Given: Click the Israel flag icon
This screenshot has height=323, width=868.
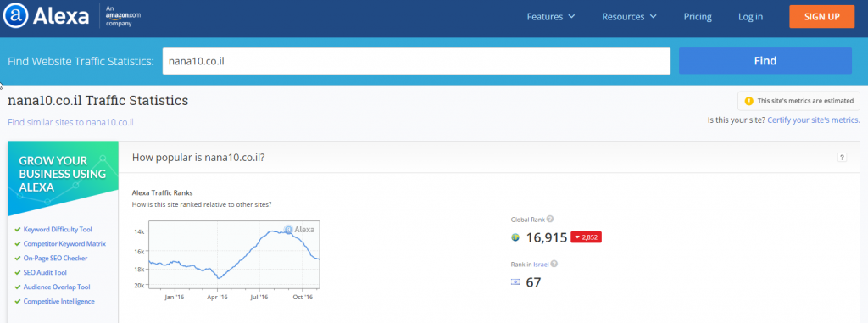Looking at the screenshot, I should click(515, 282).
